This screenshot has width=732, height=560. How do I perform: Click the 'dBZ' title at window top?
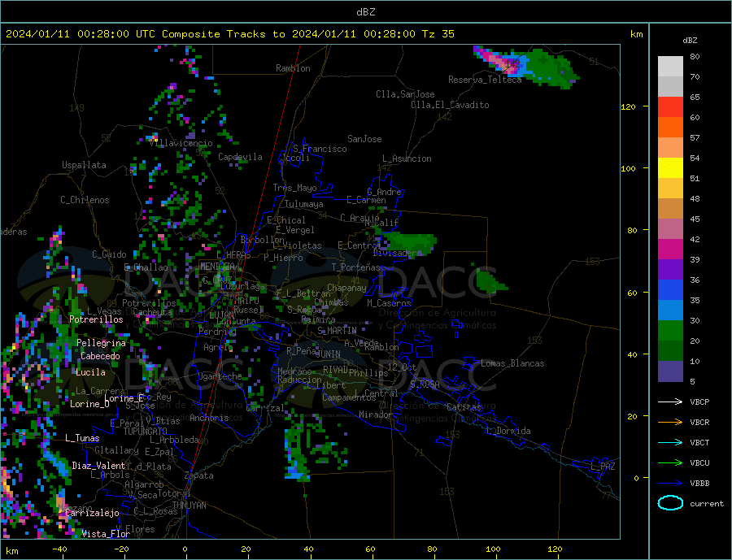coord(365,12)
